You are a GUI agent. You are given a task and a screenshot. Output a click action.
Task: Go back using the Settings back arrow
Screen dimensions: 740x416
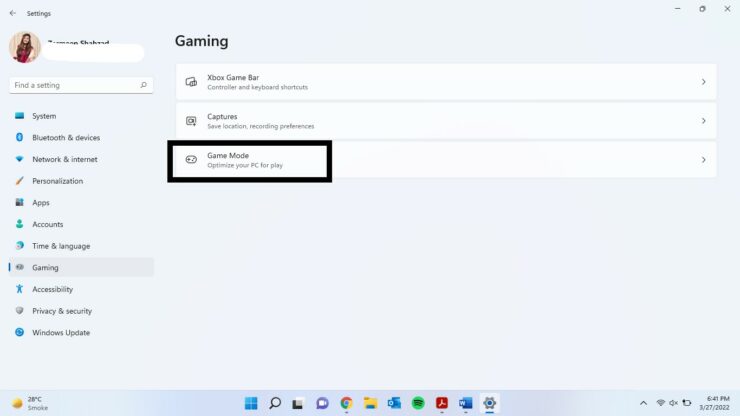coord(13,13)
